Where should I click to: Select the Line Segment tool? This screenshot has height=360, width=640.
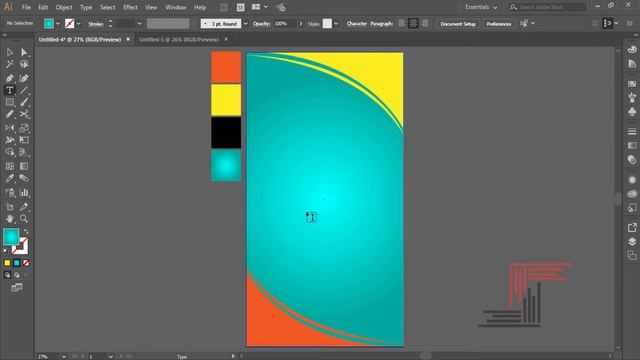24,90
